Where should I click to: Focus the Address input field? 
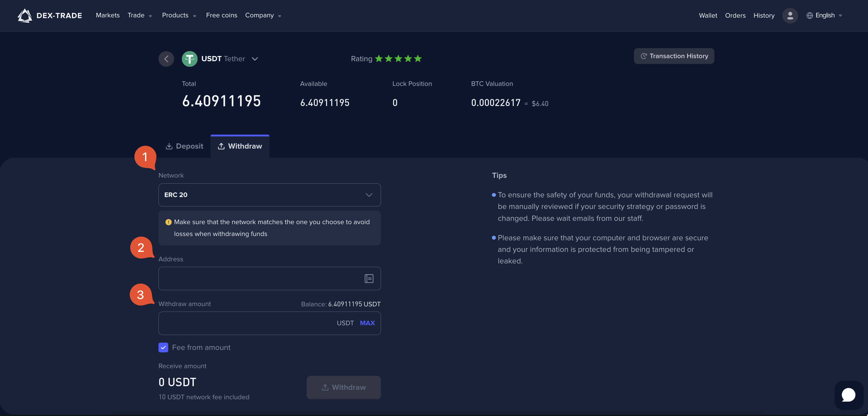(269, 278)
